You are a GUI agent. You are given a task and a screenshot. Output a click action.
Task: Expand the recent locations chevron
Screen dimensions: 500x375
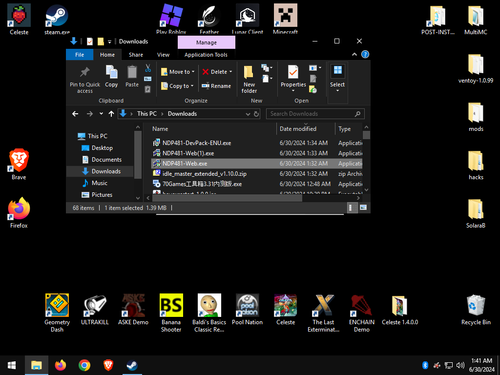pos(101,114)
